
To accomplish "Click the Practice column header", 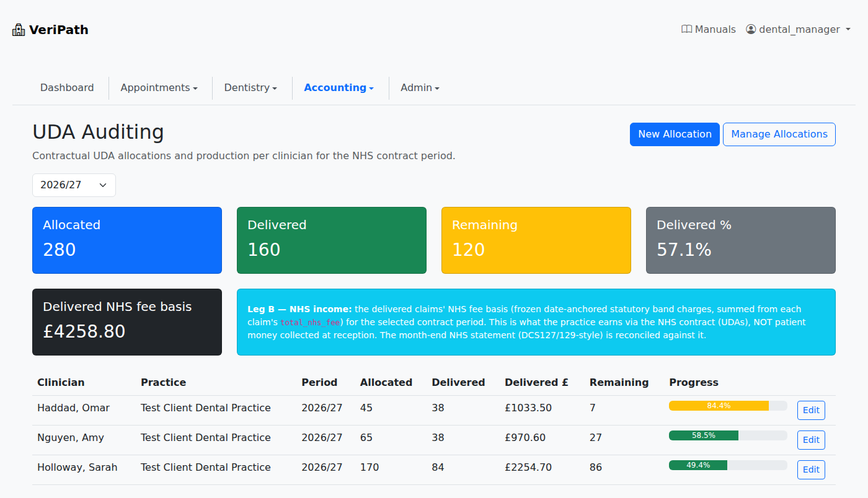I will tap(163, 383).
